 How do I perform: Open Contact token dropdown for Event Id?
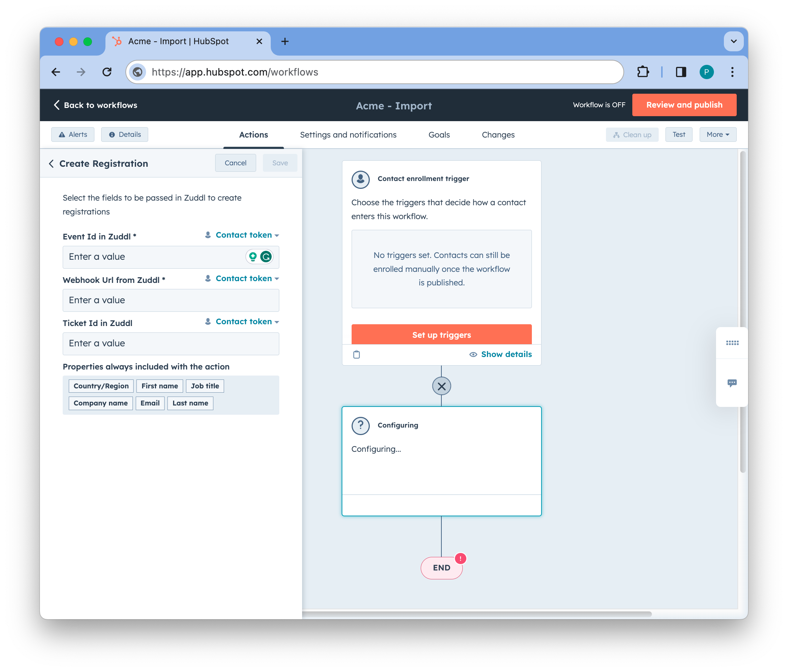242,235
